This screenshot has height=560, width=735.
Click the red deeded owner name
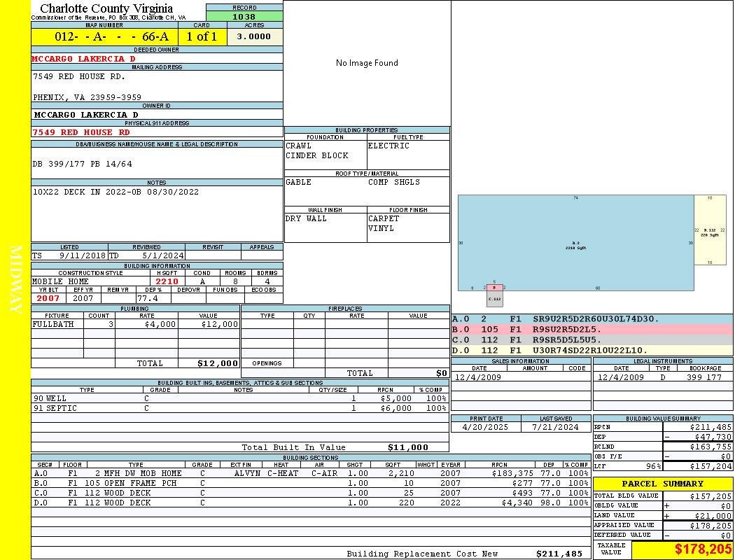point(84,59)
